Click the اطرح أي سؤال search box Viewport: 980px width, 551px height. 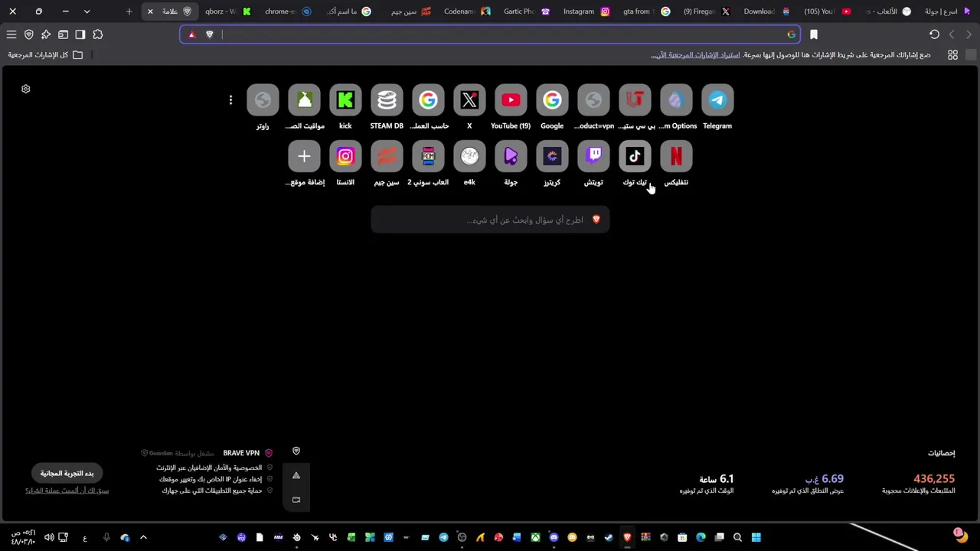[490, 220]
